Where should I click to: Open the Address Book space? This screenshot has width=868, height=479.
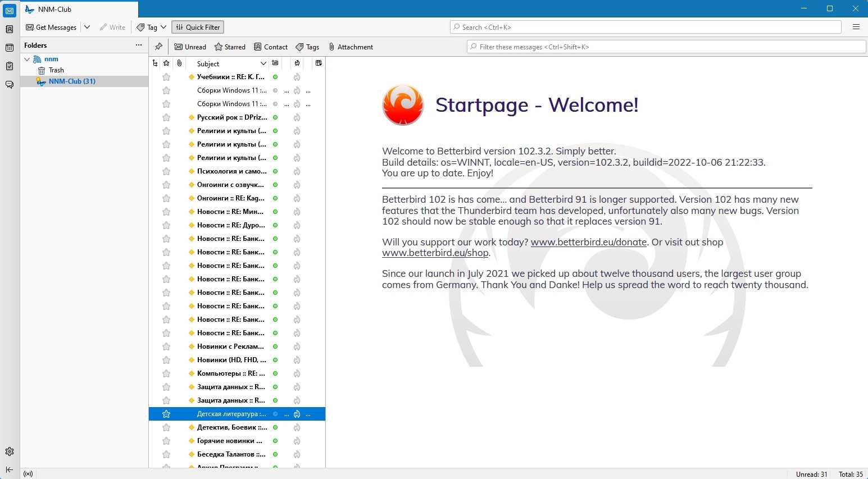tap(10, 29)
